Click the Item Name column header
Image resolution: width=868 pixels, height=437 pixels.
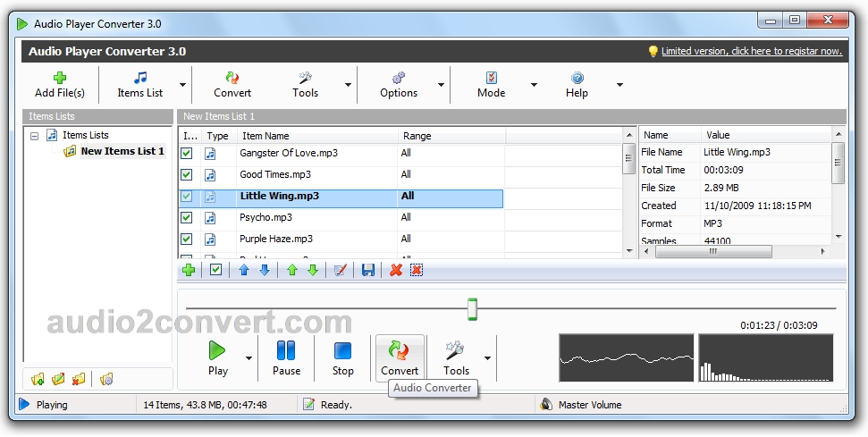pos(317,136)
